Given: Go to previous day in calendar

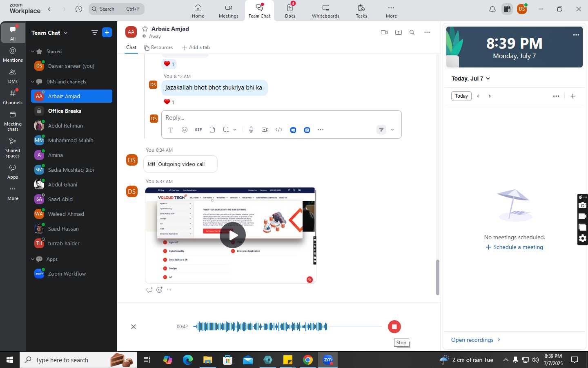Looking at the screenshot, I should pos(478,96).
